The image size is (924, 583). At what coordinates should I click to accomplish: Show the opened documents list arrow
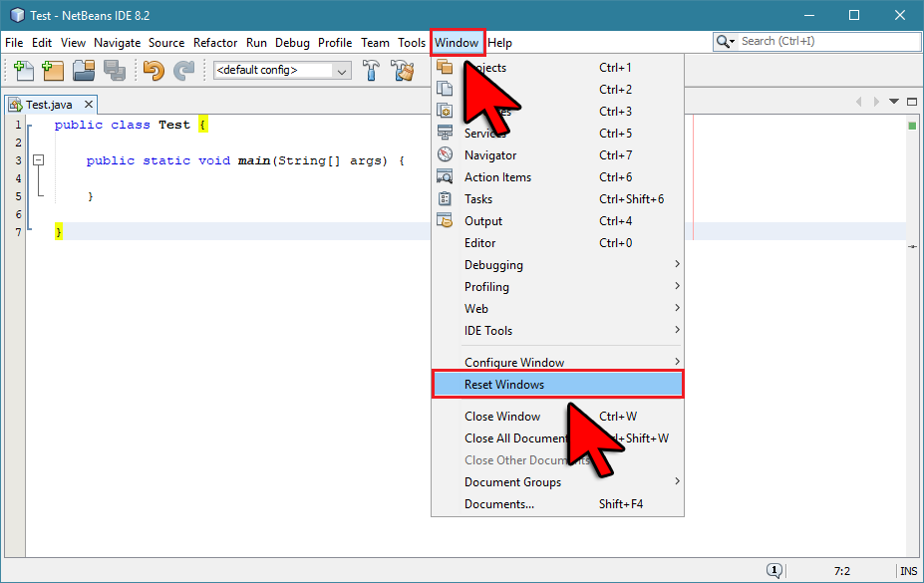pos(894,102)
